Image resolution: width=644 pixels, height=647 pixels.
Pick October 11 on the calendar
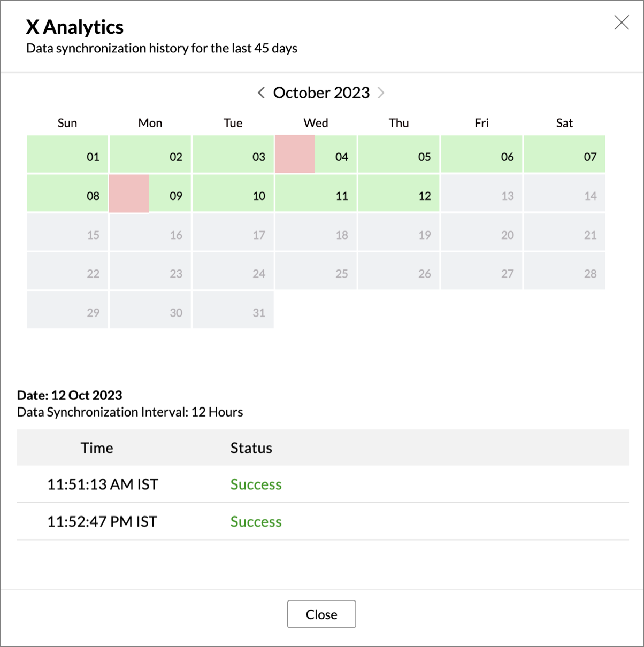click(316, 193)
